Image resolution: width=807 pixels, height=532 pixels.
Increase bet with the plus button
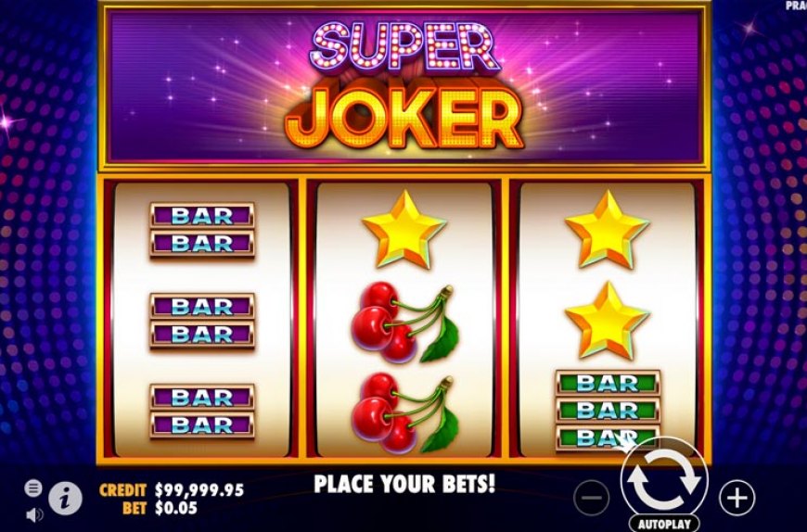737,498
